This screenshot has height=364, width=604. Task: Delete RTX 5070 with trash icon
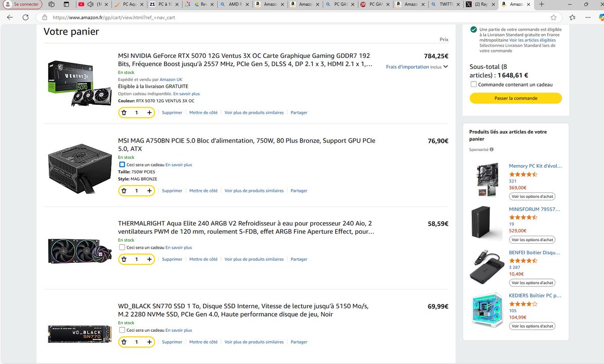124,113
